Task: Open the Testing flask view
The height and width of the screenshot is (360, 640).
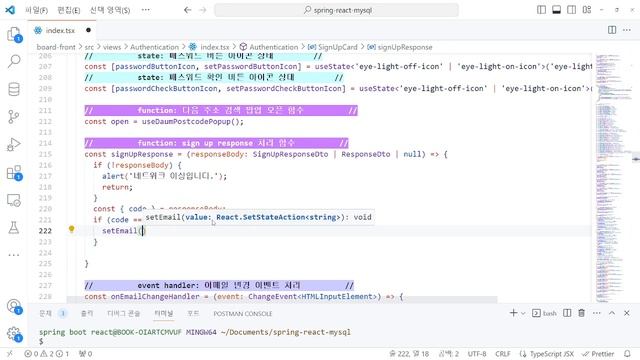Action: (14, 228)
